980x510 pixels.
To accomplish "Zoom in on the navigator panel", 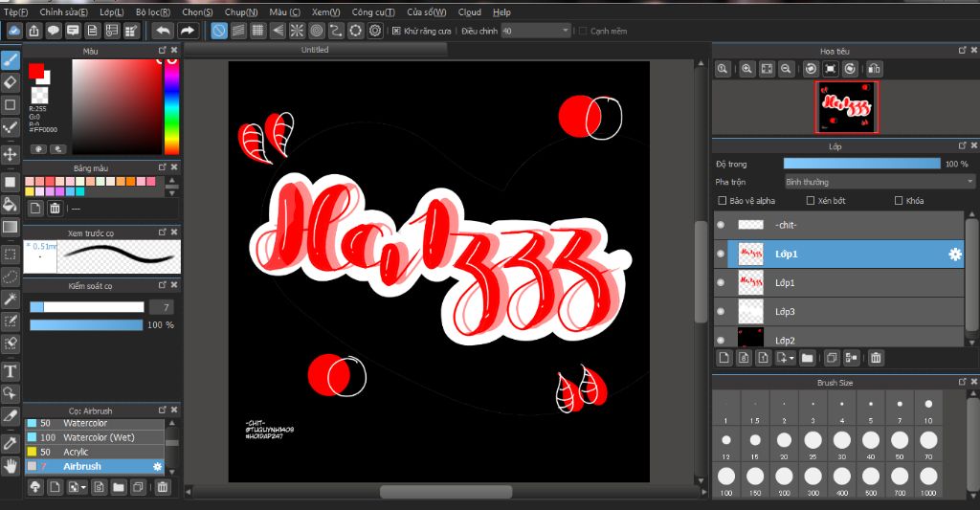I will click(x=746, y=70).
